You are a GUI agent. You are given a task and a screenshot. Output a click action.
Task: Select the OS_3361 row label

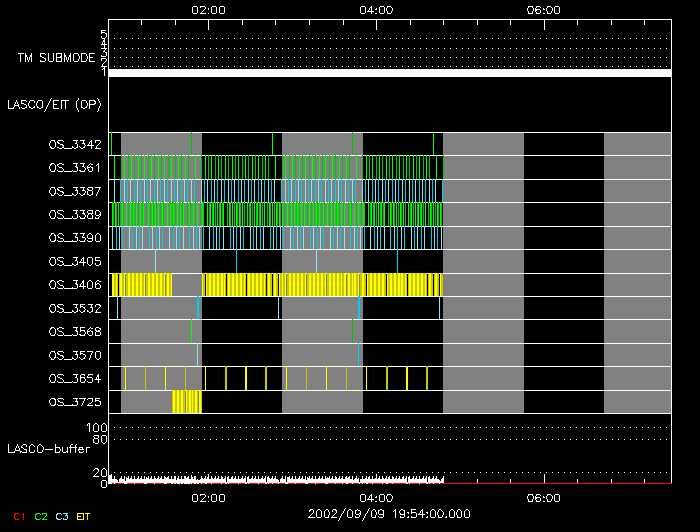tap(74, 167)
